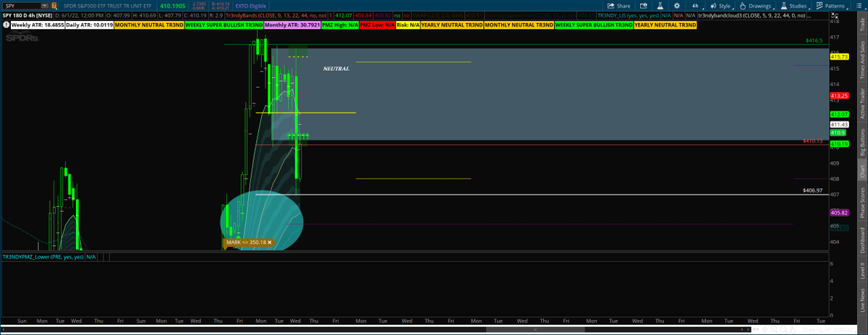Open the Dashboard side tab
Viewport: 868px width, 335px height.
pos(861,242)
